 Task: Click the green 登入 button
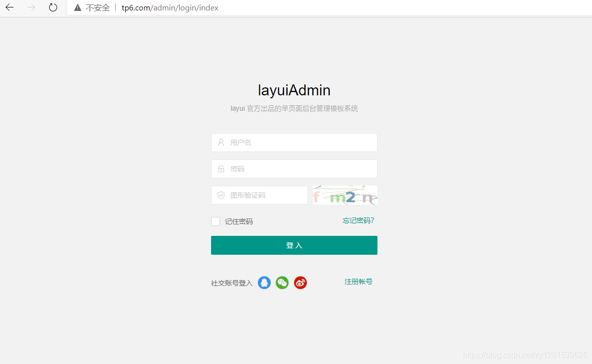pyautogui.click(x=294, y=245)
